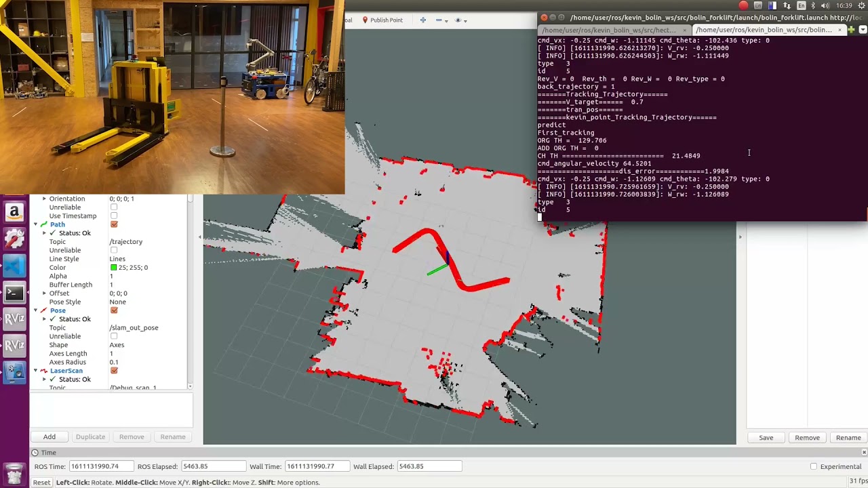Screen dimensions: 868x488
Task: Toggle the Use Timestamp checkbox
Action: click(114, 216)
